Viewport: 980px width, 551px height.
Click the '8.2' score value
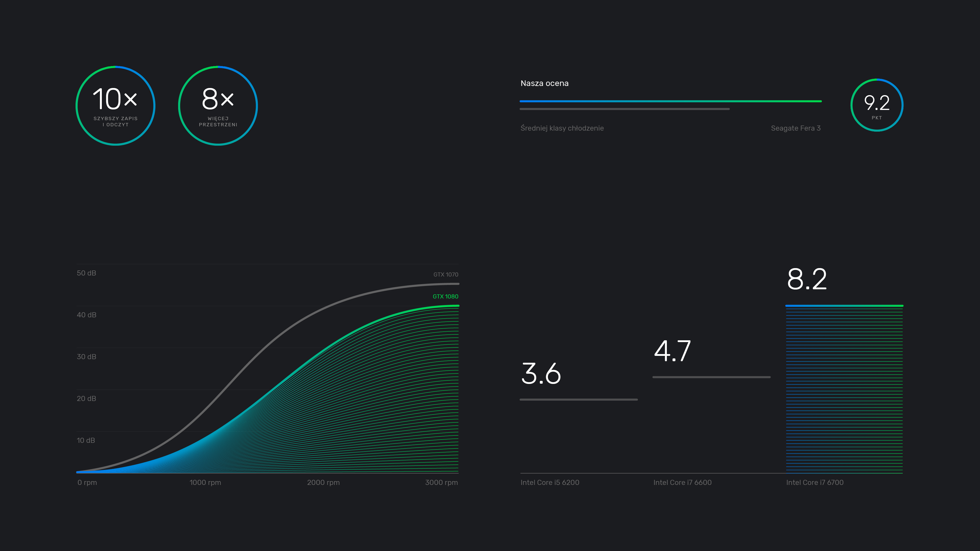tap(806, 279)
